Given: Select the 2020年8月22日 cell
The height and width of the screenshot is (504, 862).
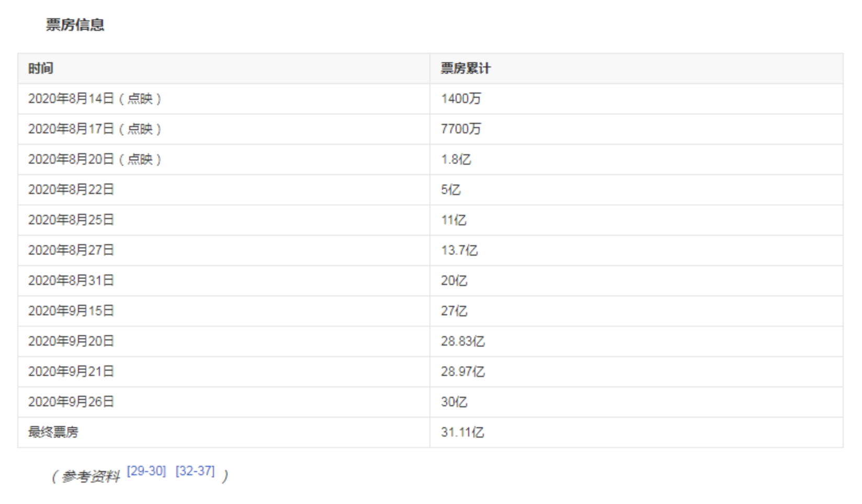Looking at the screenshot, I should (224, 190).
